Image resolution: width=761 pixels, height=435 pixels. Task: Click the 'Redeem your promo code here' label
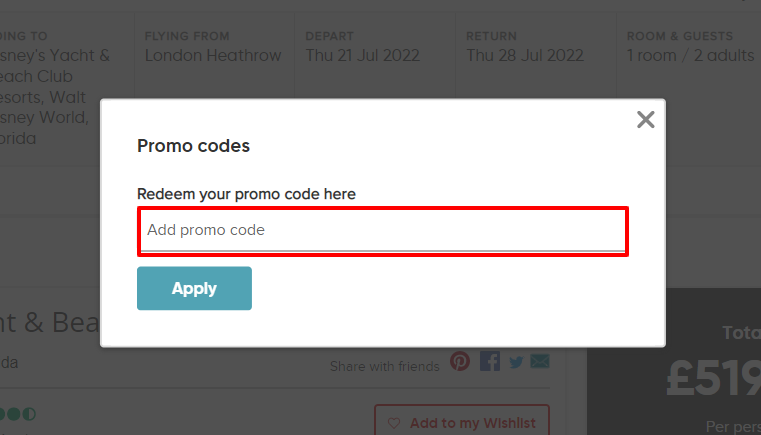pyautogui.click(x=246, y=193)
